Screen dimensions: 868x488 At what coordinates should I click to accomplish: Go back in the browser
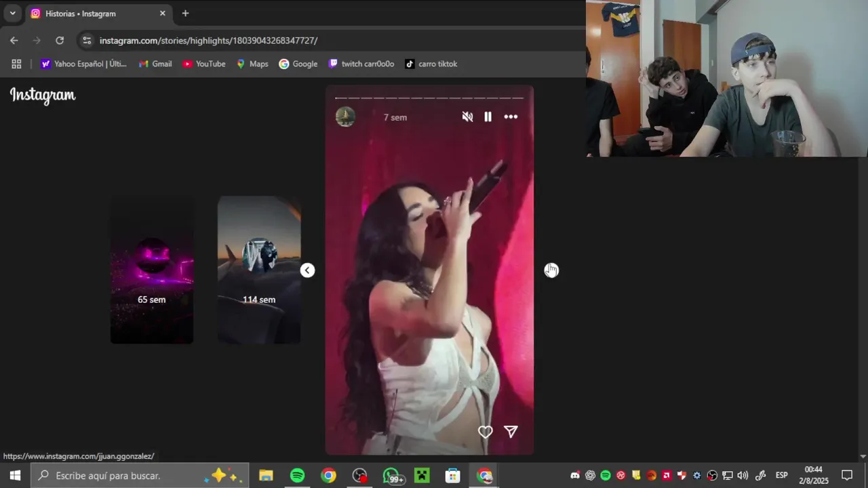[x=14, y=41]
